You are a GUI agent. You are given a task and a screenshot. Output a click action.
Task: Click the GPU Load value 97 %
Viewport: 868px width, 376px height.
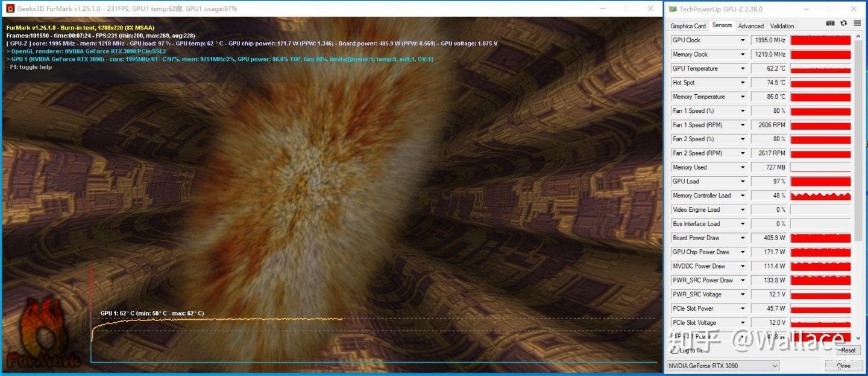[x=769, y=181]
